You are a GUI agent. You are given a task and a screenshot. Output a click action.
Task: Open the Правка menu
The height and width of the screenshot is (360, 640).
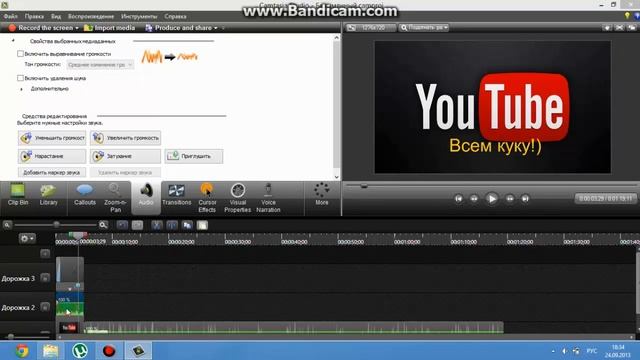[x=34, y=16]
